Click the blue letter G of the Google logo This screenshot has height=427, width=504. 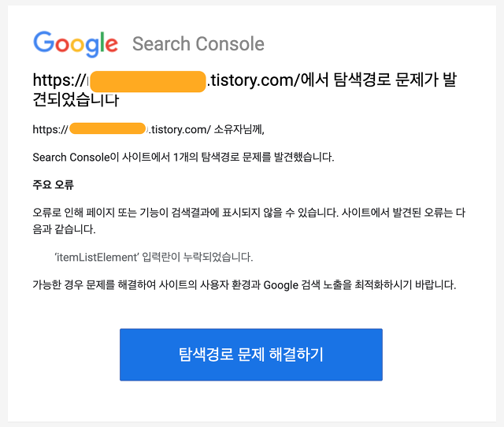44,42
